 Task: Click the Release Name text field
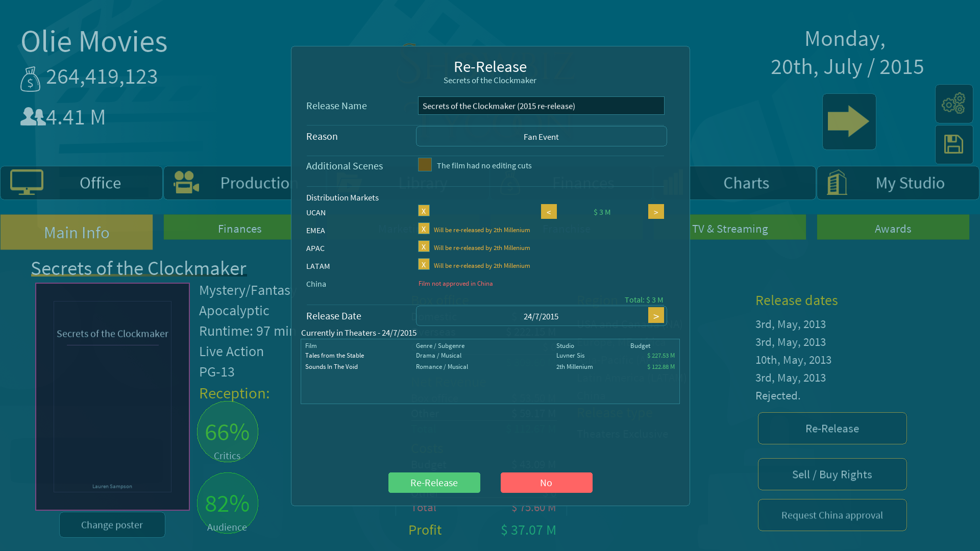pyautogui.click(x=541, y=106)
